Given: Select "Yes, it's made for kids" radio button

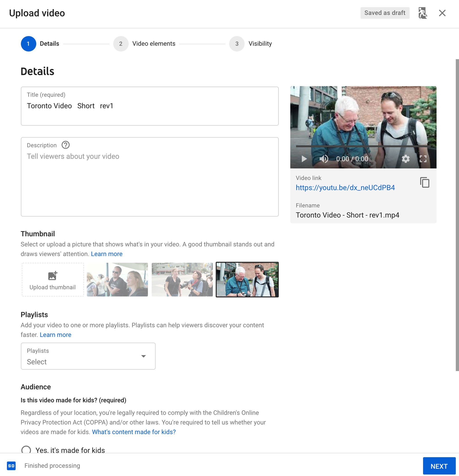Looking at the screenshot, I should tap(26, 450).
